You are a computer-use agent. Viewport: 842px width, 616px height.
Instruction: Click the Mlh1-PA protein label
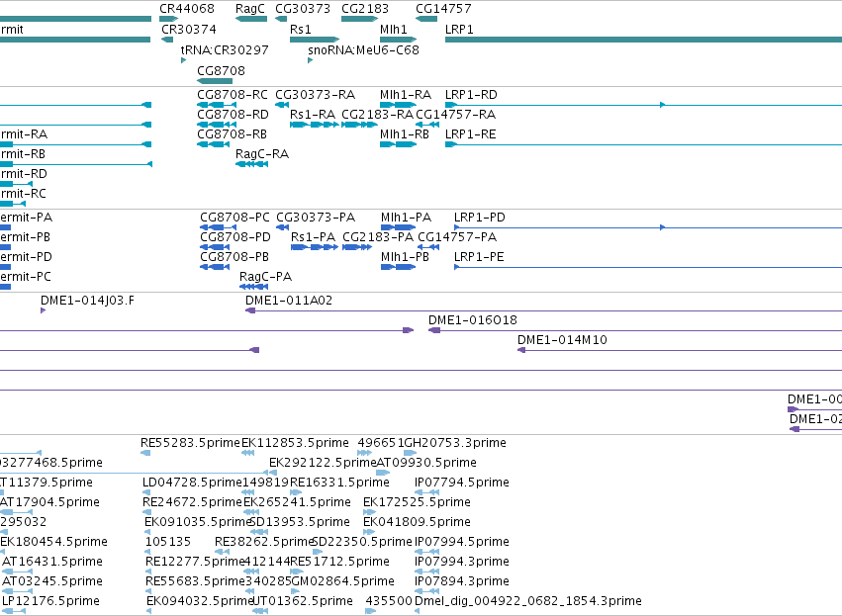406,218
